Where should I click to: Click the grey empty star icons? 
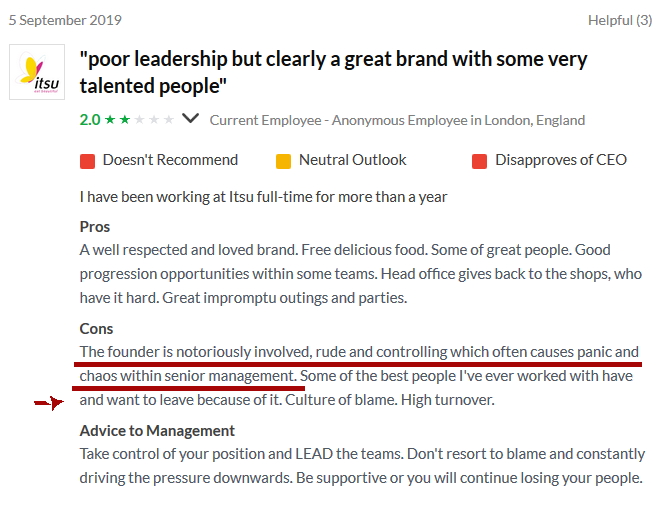[x=155, y=120]
